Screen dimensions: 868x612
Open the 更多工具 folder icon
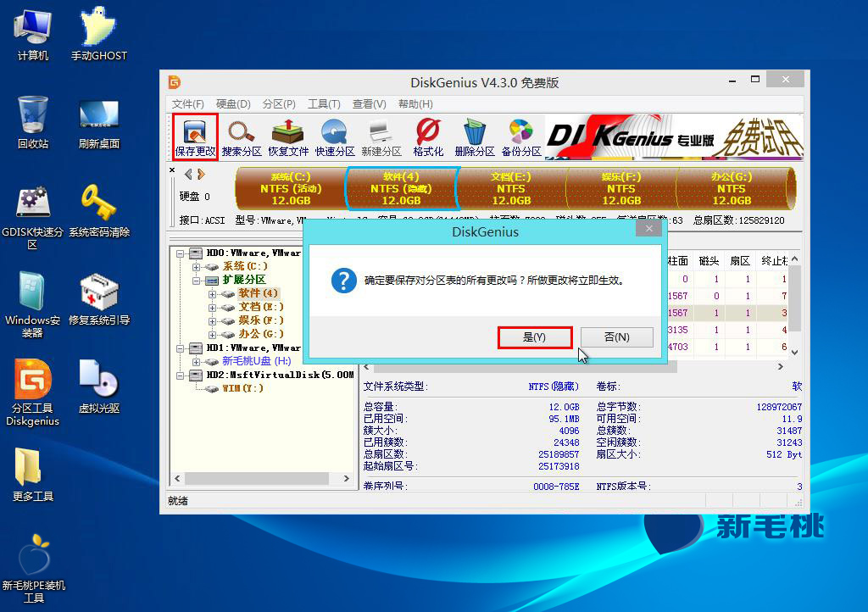click(x=33, y=475)
